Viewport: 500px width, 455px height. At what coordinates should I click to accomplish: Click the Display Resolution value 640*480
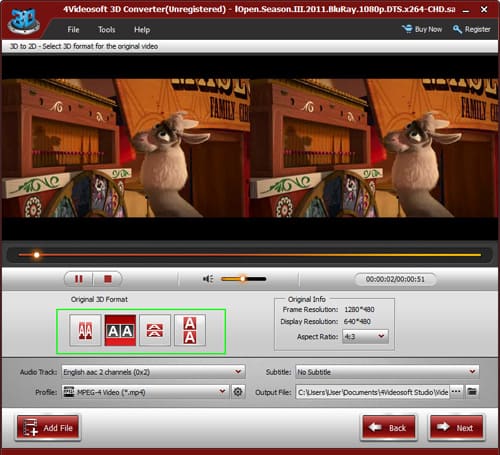[357, 322]
